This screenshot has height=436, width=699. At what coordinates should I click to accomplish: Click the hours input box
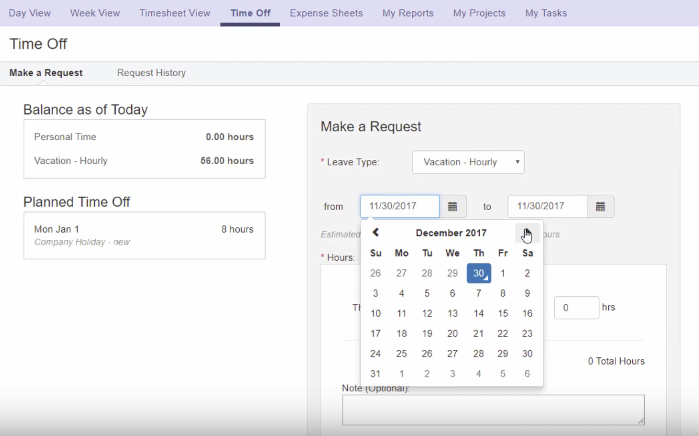[576, 308]
